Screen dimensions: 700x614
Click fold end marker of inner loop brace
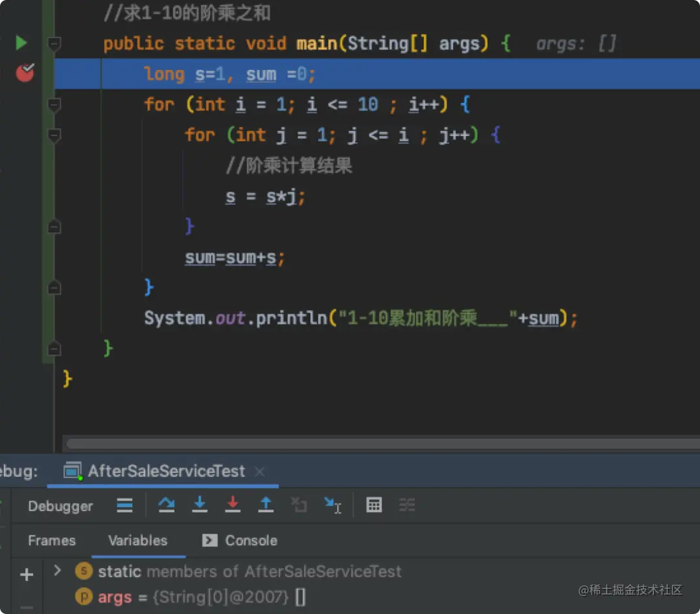(54, 227)
